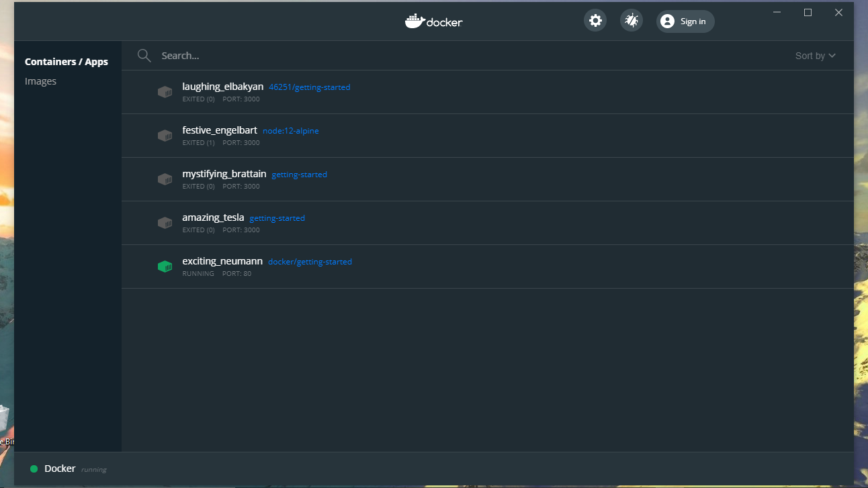
Task: Open the node:12-alpine image link
Action: [x=291, y=131]
